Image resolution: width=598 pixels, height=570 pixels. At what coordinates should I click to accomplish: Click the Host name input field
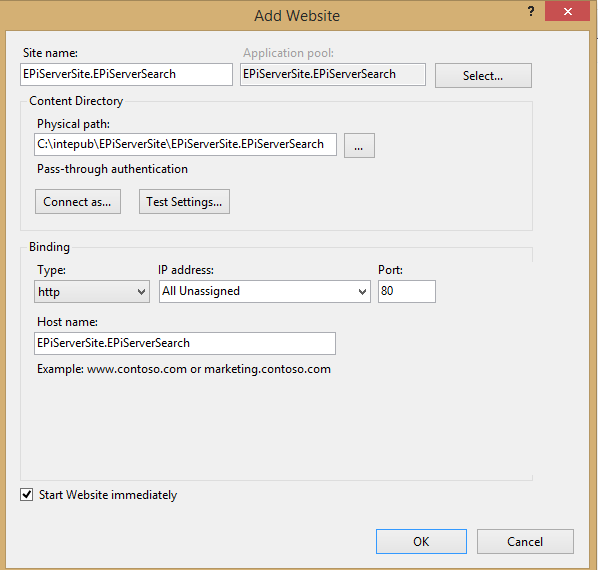click(185, 343)
